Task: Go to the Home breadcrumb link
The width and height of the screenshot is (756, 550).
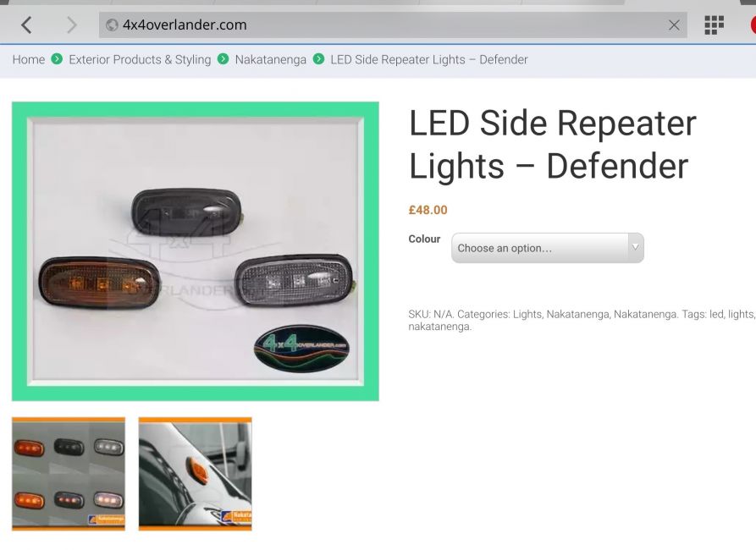Action: click(x=29, y=60)
